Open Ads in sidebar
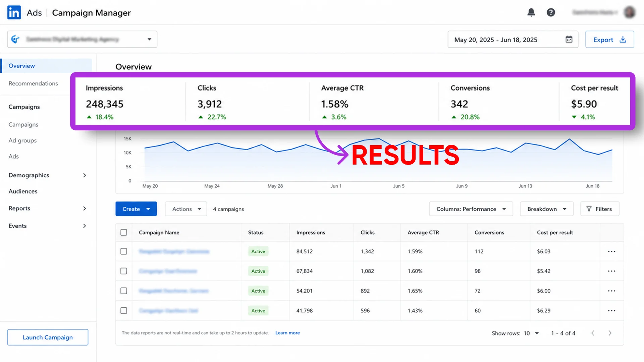This screenshot has height=362, width=644. pyautogui.click(x=13, y=157)
